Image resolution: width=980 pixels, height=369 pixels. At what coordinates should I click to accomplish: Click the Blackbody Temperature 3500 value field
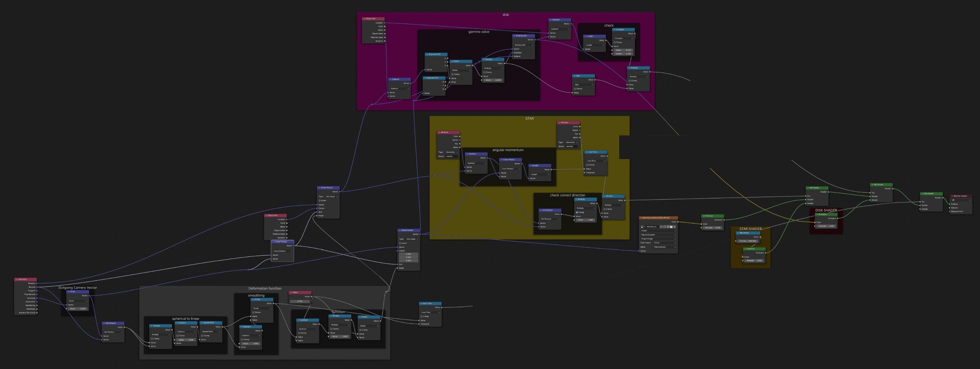click(748, 241)
